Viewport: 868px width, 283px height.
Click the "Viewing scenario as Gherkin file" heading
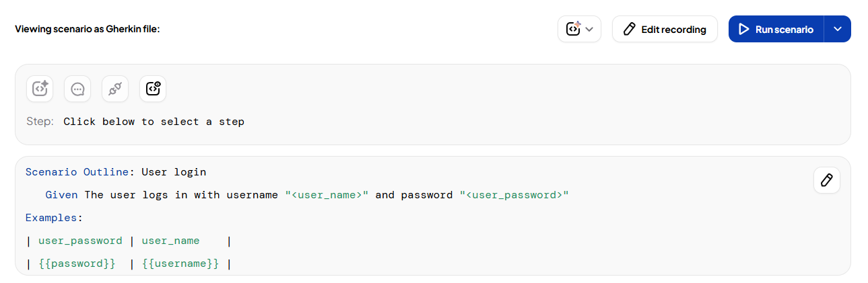pyautogui.click(x=87, y=30)
